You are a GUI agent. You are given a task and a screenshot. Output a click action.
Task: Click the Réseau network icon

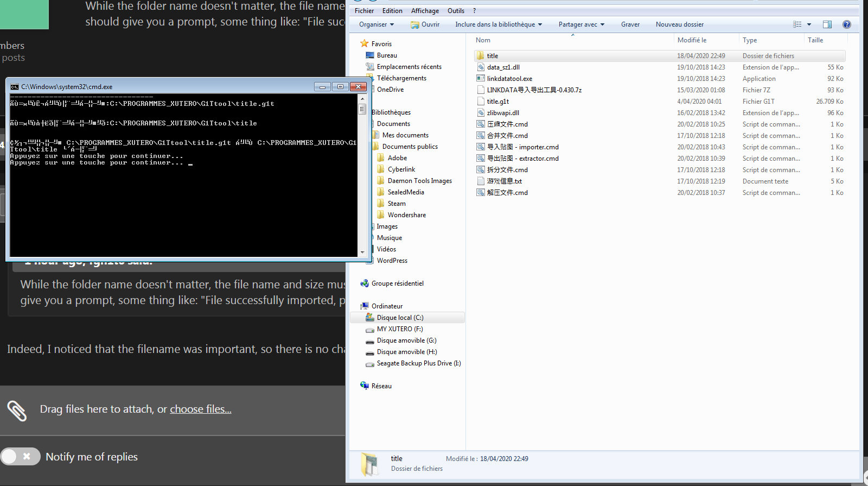(365, 386)
